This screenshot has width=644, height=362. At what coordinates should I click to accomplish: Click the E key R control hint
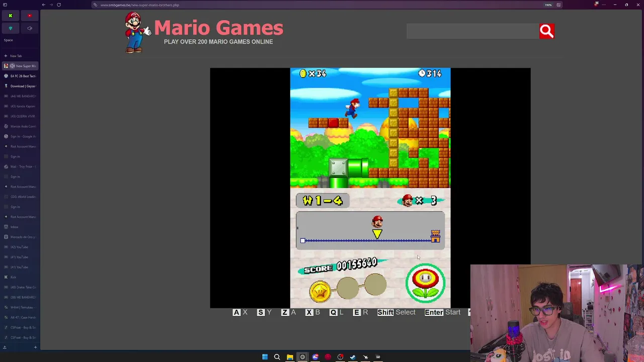(361, 312)
